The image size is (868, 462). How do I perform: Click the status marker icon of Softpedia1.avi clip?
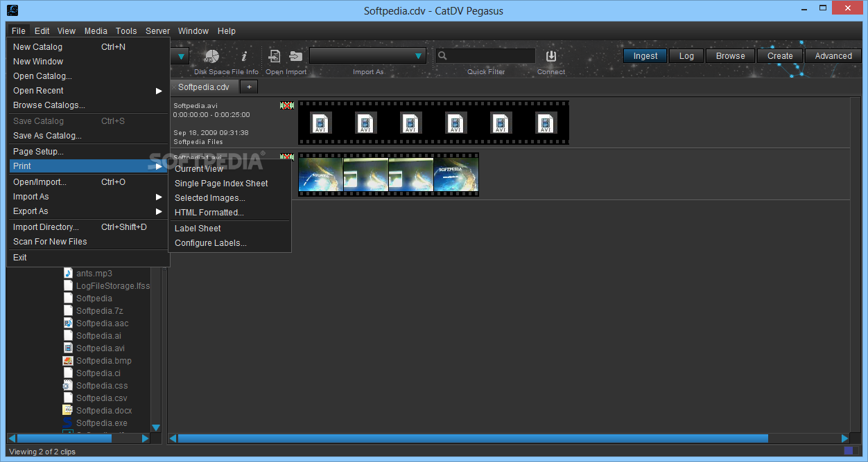coord(287,157)
